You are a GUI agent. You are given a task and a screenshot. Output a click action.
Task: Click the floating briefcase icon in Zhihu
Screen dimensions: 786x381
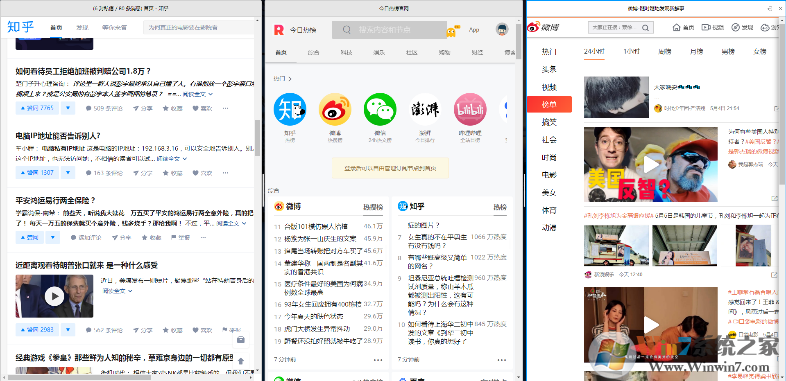241,340
